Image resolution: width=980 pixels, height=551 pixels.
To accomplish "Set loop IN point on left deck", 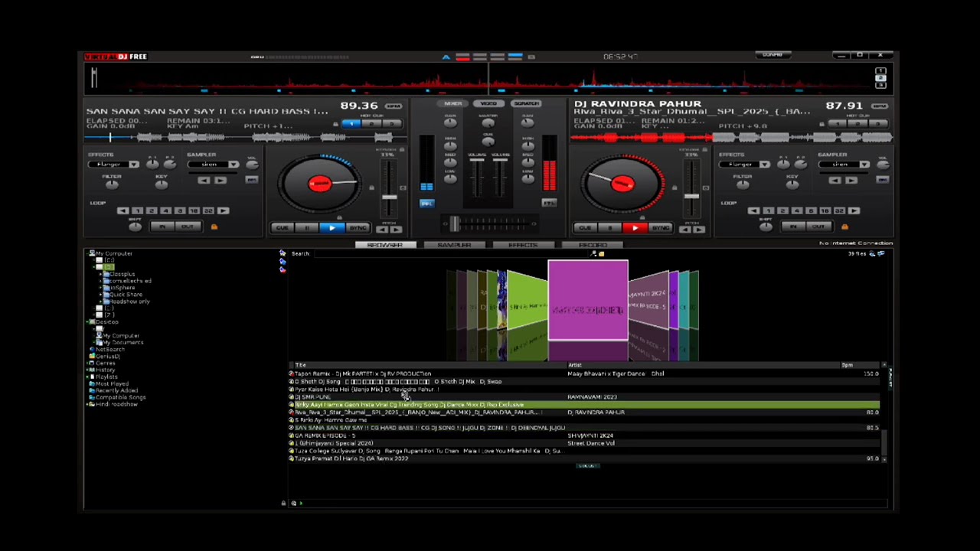I will pos(162,227).
